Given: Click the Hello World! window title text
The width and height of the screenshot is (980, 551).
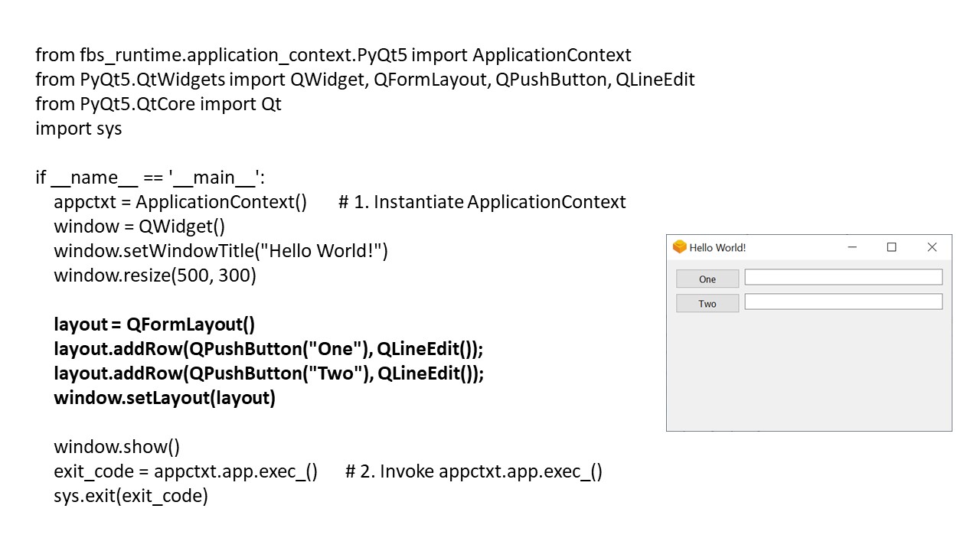Looking at the screenshot, I should tap(717, 248).
